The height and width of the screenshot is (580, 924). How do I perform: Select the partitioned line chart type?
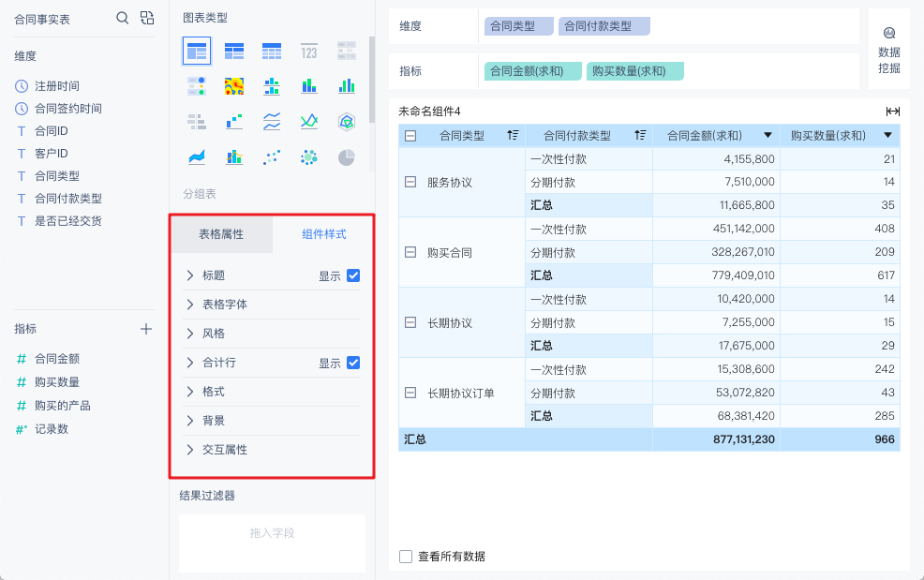pos(272,122)
